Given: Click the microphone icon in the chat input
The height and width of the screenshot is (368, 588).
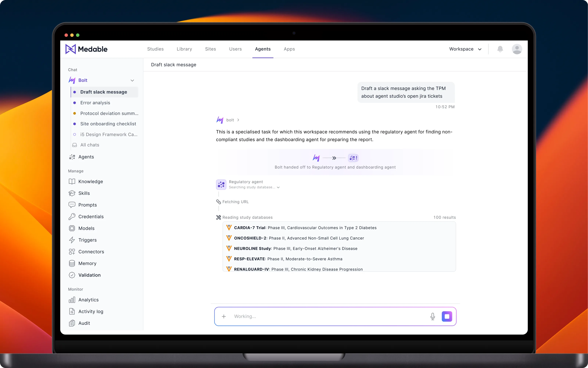Looking at the screenshot, I should (433, 316).
